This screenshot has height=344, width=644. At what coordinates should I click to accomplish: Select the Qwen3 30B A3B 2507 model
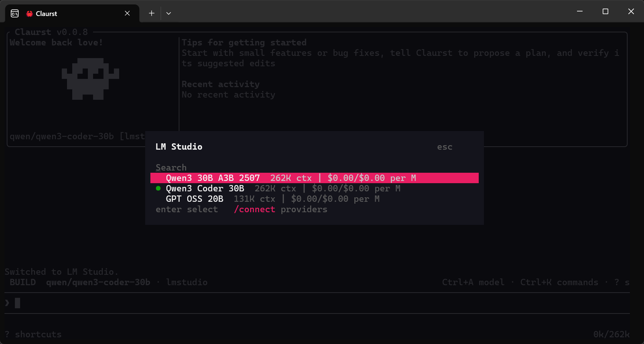[x=314, y=178]
